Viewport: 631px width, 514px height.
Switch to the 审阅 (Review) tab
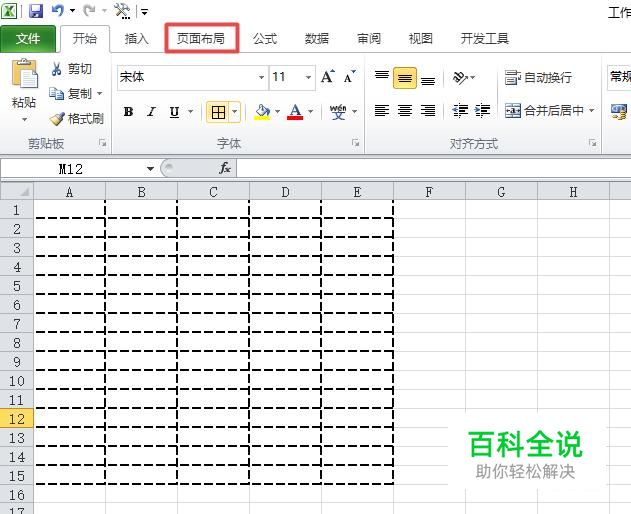(369, 39)
